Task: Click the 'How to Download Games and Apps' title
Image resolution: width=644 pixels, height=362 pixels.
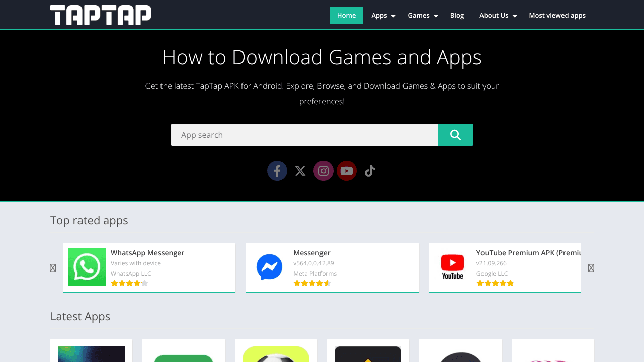Action: click(322, 57)
